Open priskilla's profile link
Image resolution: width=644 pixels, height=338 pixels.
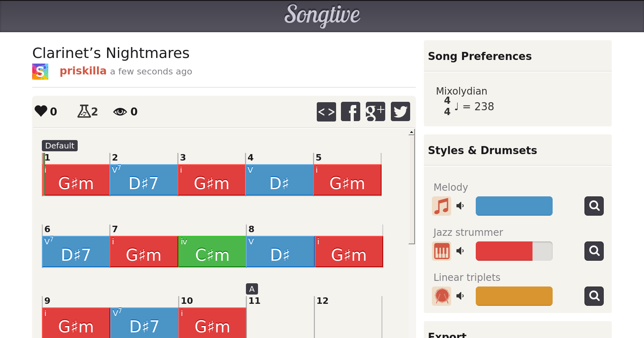coord(83,71)
